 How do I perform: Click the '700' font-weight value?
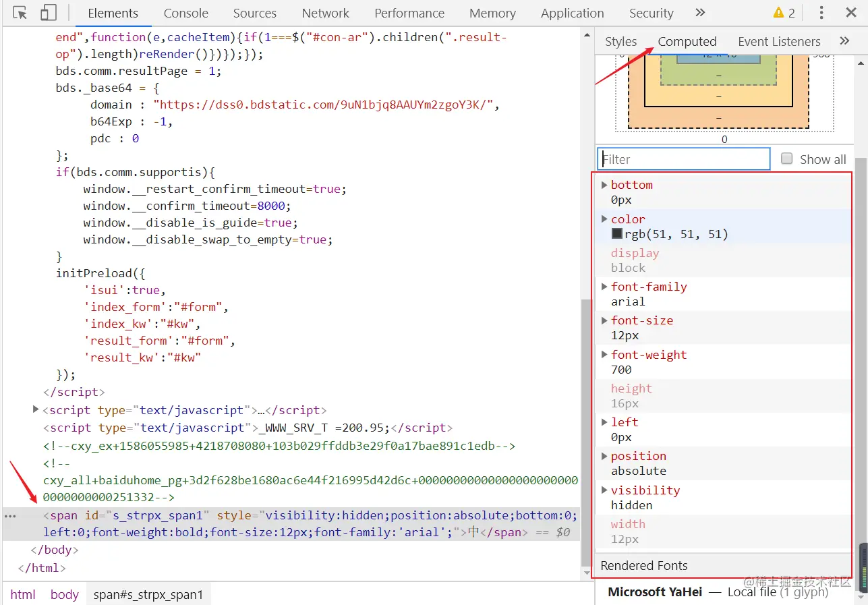point(621,370)
